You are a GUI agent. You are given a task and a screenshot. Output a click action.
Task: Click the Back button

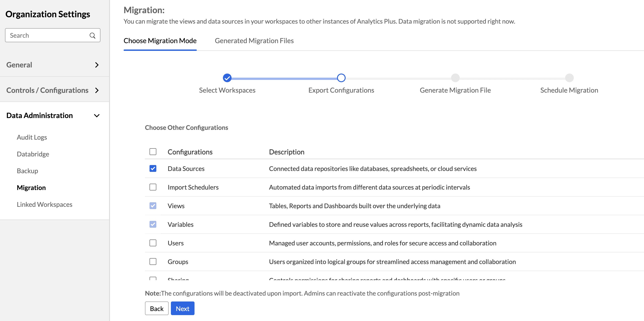click(x=157, y=309)
